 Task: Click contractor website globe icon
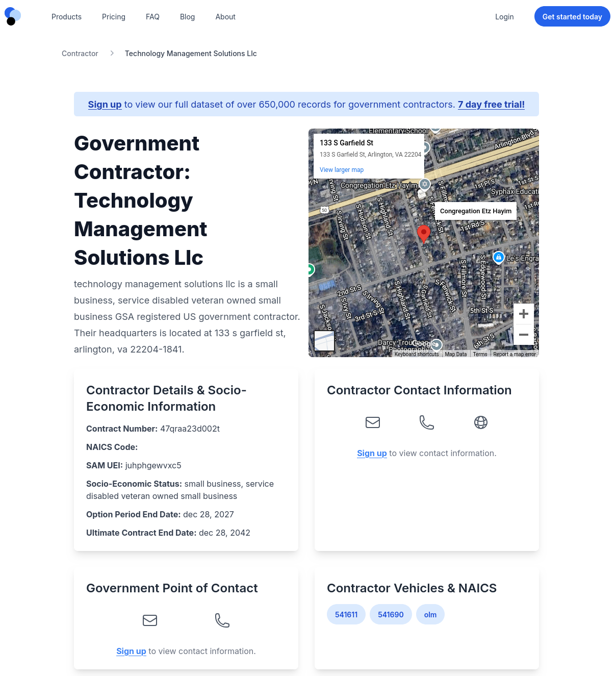(x=481, y=422)
